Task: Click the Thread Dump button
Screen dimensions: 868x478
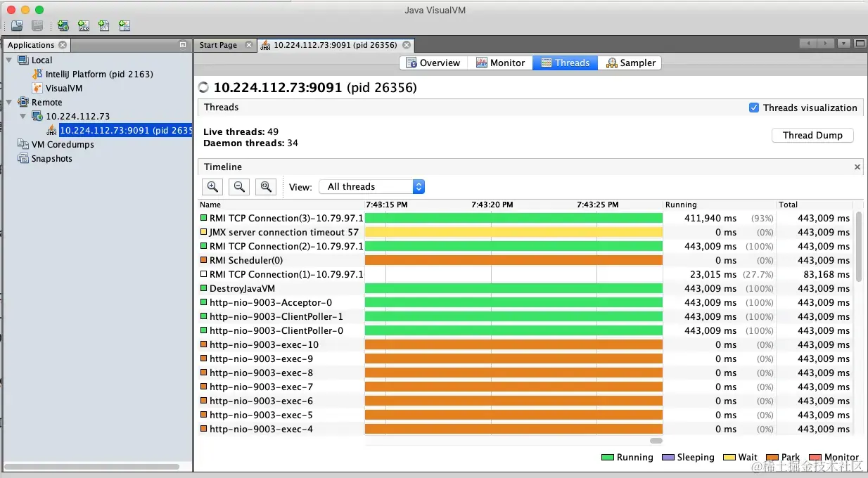Action: point(812,135)
